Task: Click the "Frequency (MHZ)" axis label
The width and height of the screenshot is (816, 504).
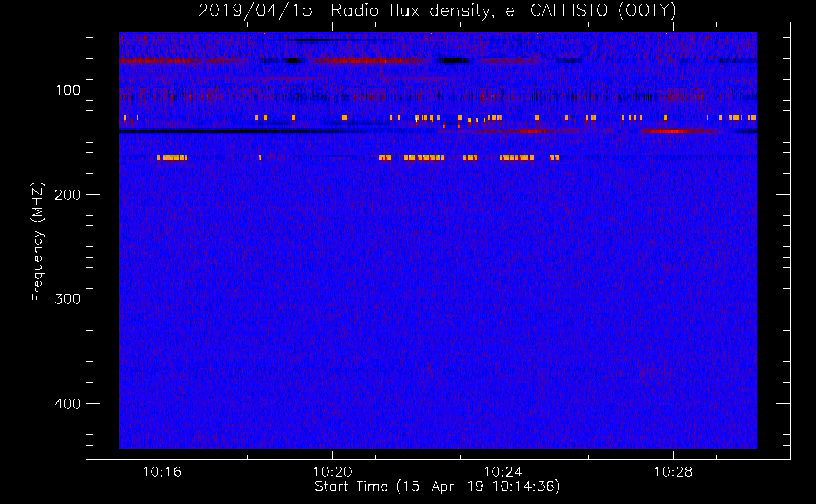Action: [37, 242]
